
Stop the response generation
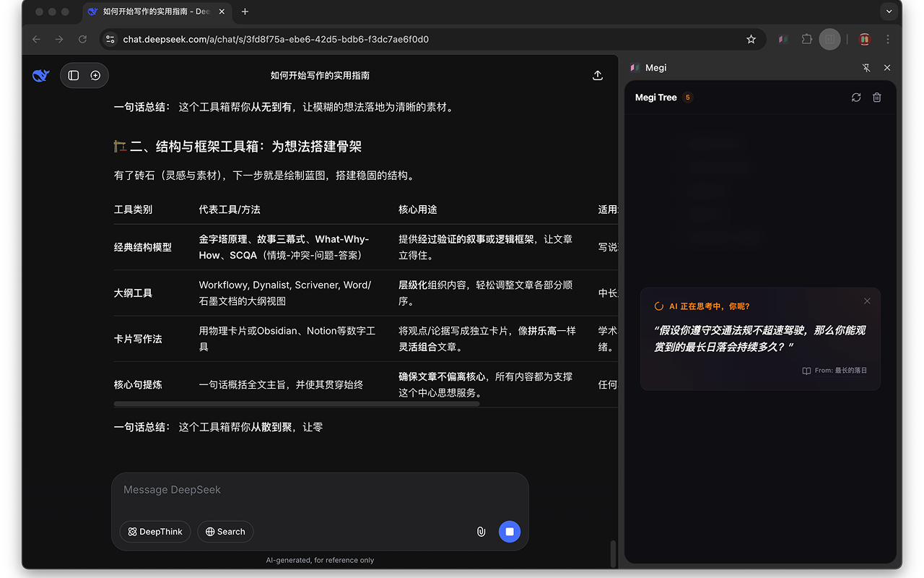(x=509, y=532)
